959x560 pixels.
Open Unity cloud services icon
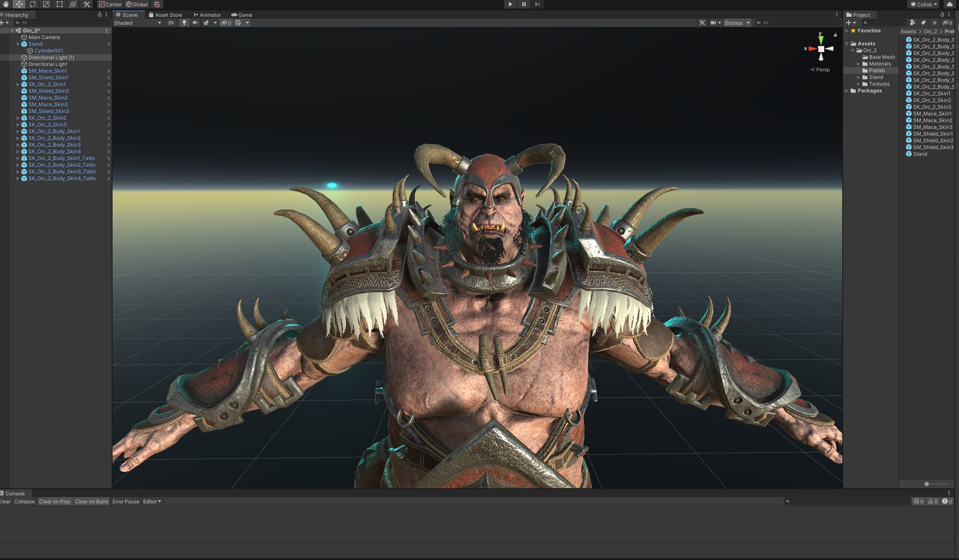tap(950, 4)
